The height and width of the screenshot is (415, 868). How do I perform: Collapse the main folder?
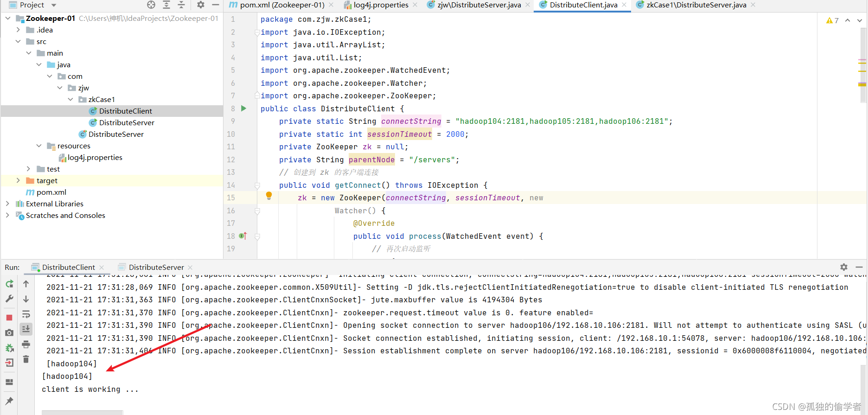29,53
